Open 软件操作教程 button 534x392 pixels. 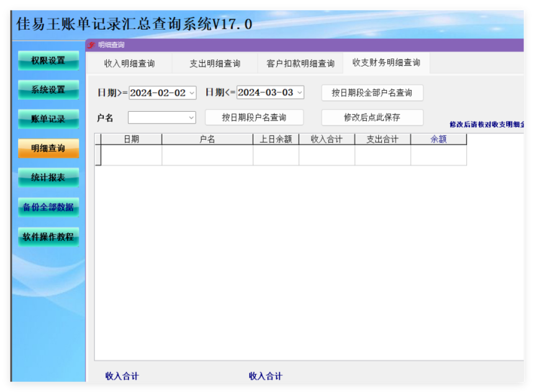tap(48, 237)
